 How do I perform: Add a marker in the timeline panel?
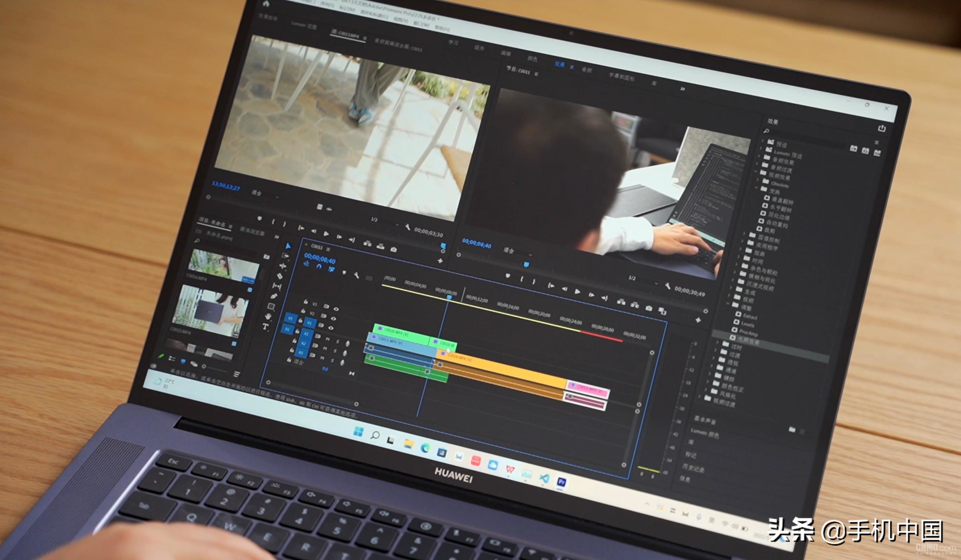[x=344, y=272]
